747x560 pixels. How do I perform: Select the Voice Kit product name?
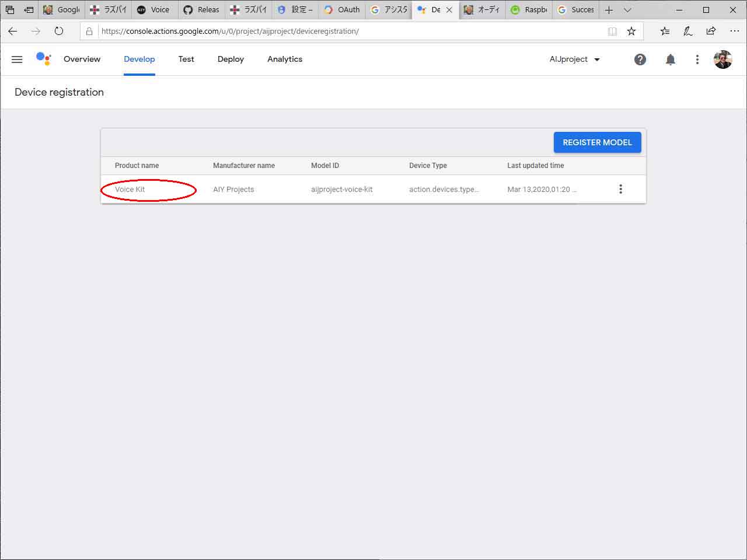click(x=130, y=190)
